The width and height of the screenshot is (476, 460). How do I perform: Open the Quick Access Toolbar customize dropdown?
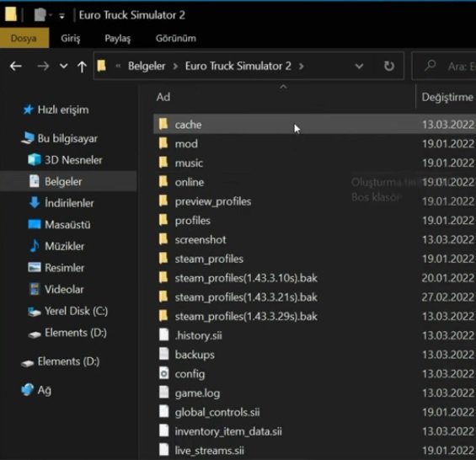click(x=62, y=16)
